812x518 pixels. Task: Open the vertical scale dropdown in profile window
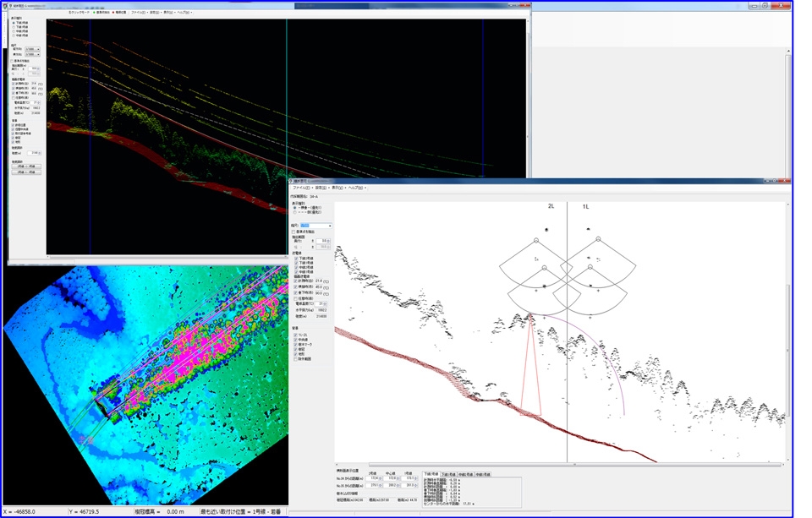point(32,49)
